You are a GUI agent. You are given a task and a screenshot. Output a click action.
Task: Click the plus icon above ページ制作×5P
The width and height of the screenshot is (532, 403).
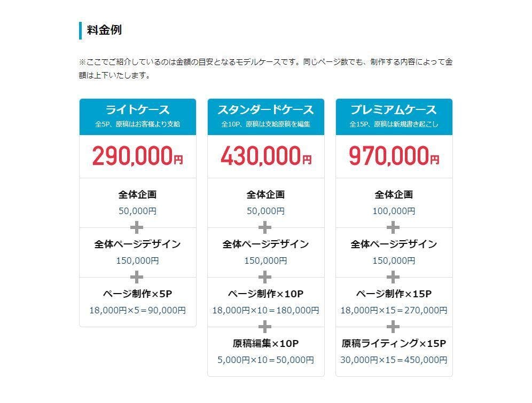pyautogui.click(x=137, y=277)
